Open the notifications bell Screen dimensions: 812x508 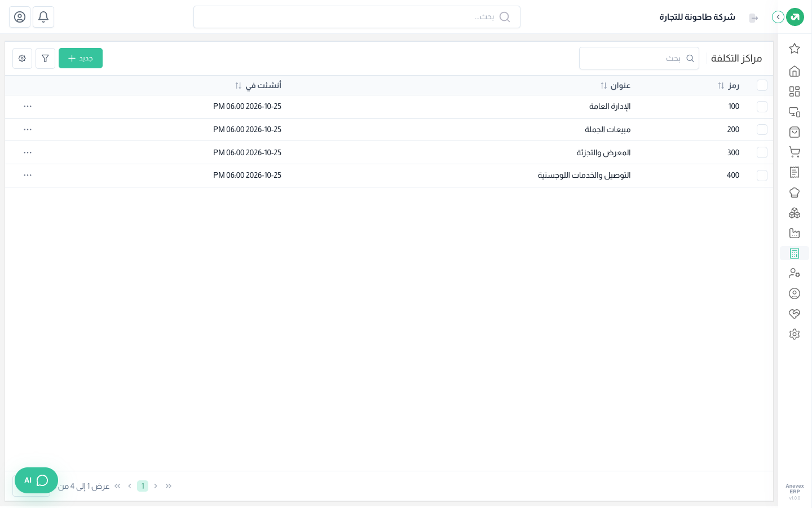coord(43,17)
